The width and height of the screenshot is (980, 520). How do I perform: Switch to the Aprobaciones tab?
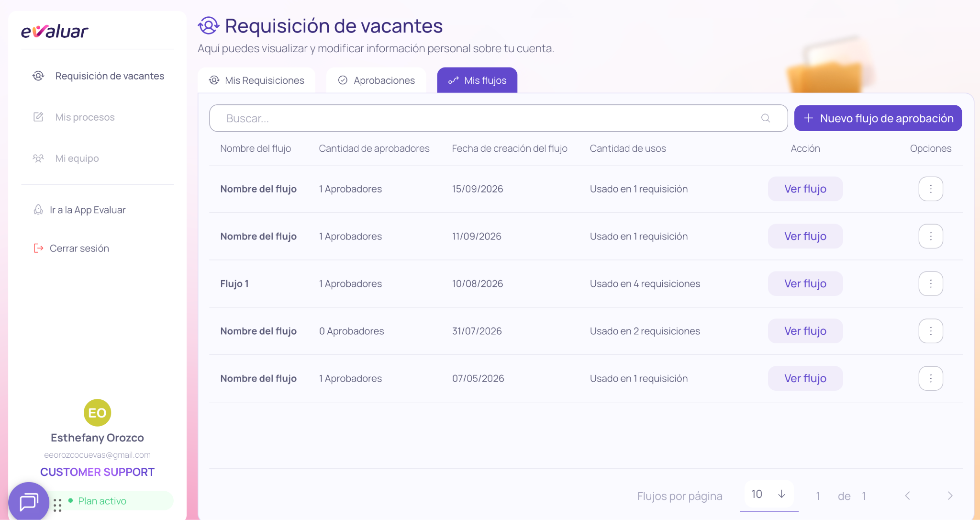376,80
